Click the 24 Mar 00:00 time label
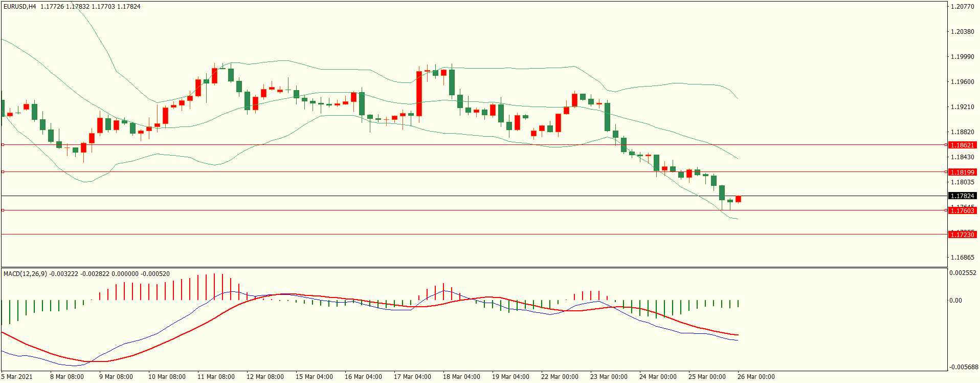This screenshot has width=980, height=383. click(x=658, y=377)
